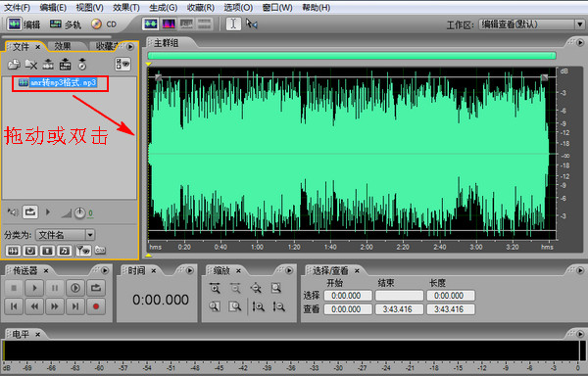588x376 pixels.
Task: Open the 时间 panel menu arrow
Action: pyautogui.click(x=190, y=270)
